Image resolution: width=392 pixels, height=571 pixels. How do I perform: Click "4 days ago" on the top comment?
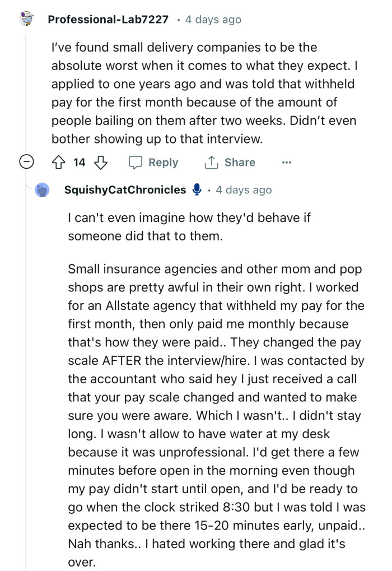coord(212,18)
